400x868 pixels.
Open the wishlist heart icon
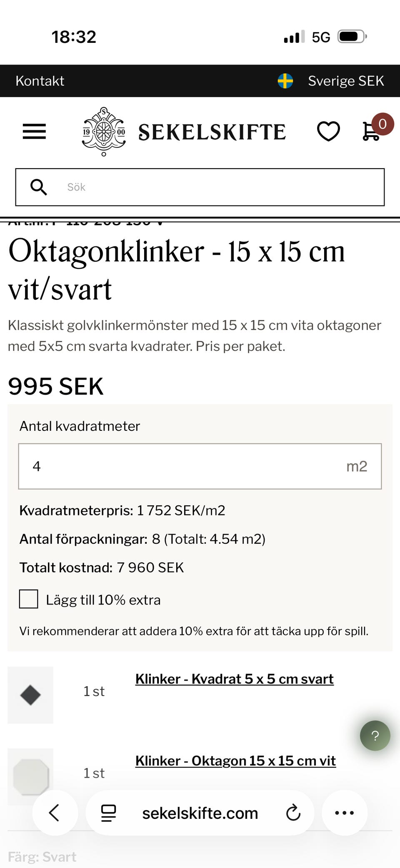[x=328, y=132]
